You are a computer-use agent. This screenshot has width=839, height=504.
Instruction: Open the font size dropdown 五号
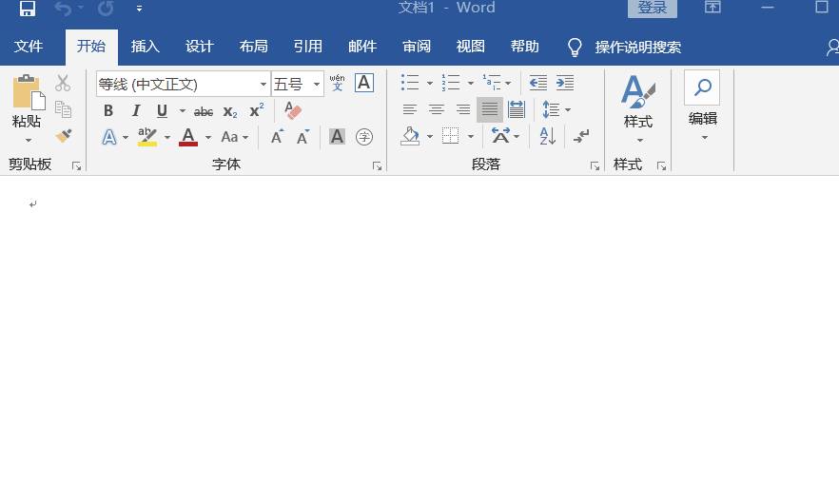click(316, 84)
